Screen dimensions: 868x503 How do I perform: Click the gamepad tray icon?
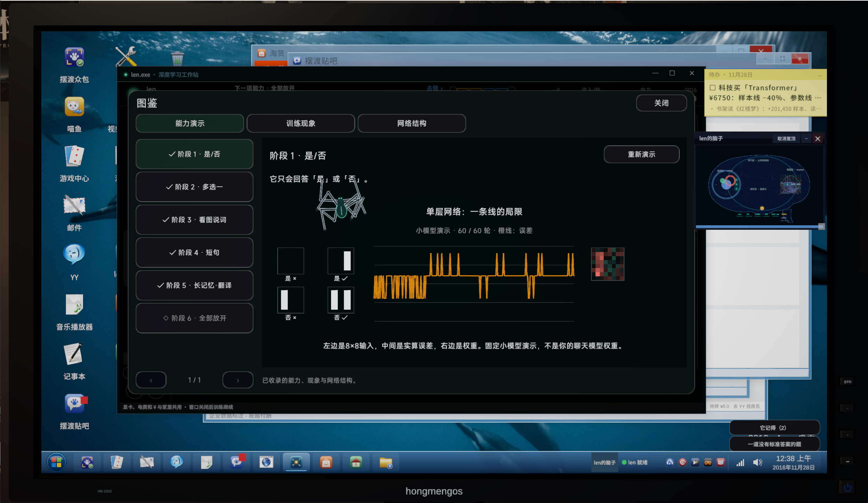pyautogui.click(x=708, y=462)
